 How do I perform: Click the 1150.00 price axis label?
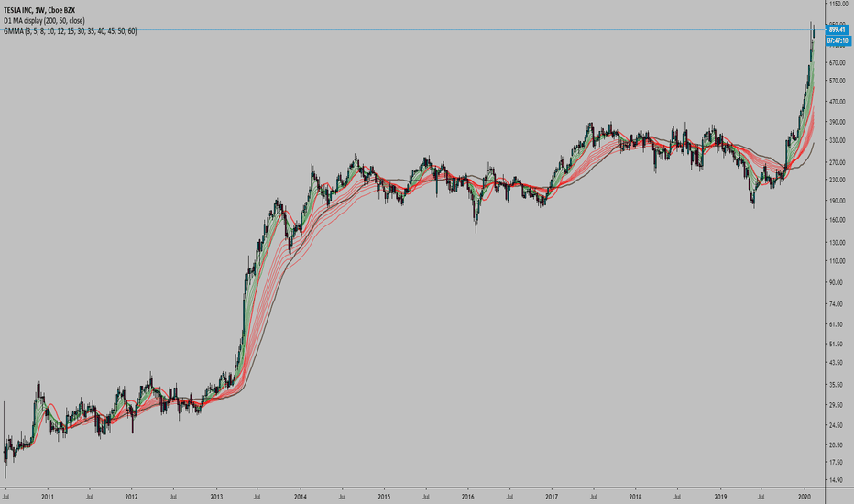[x=838, y=4]
